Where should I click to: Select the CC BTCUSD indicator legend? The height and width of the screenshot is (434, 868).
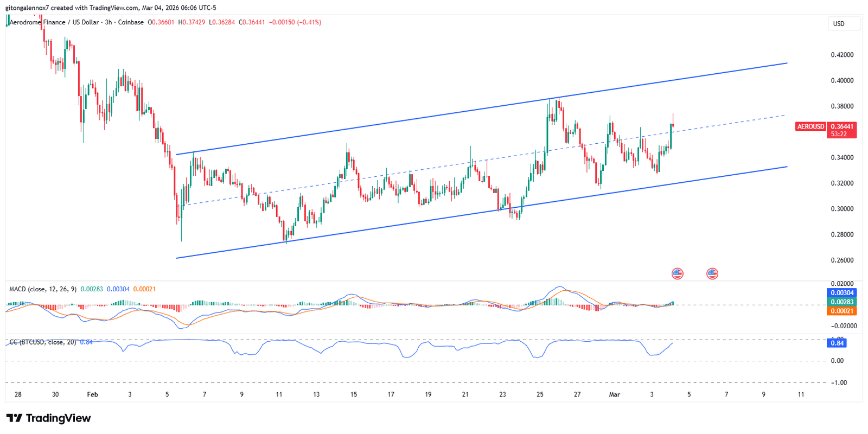(x=43, y=342)
